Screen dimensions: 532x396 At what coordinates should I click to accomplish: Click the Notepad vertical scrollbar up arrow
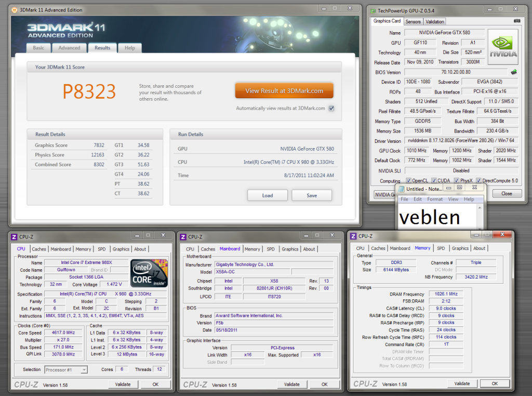click(480, 208)
